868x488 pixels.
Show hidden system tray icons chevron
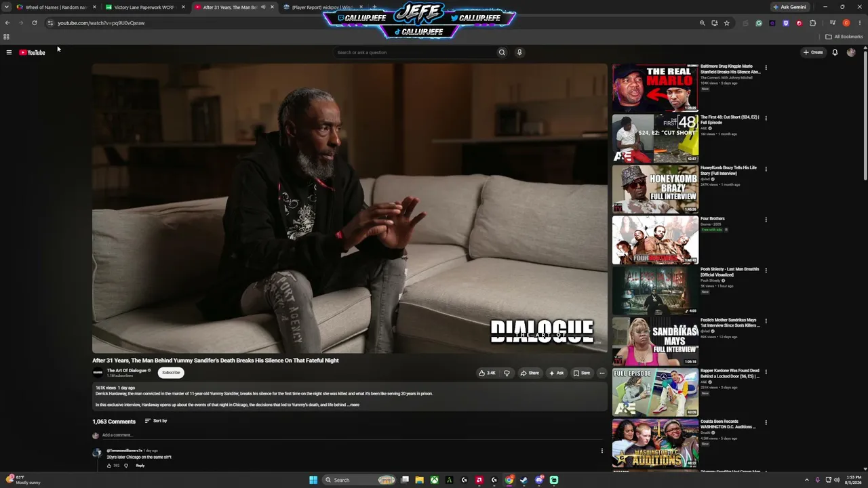pos(806,480)
